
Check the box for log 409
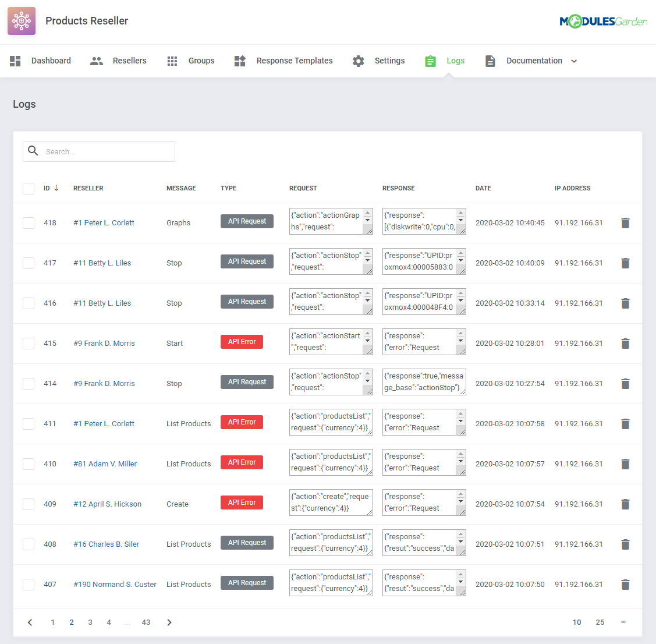(x=29, y=504)
